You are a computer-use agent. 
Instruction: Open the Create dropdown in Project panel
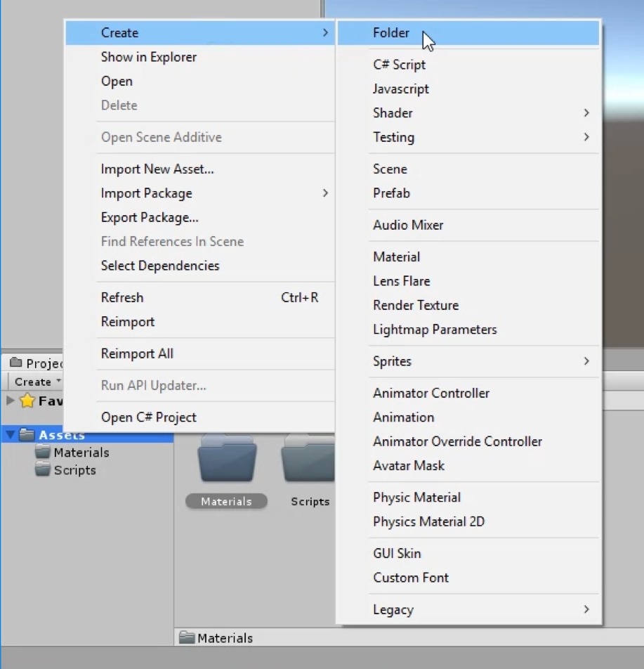(37, 382)
